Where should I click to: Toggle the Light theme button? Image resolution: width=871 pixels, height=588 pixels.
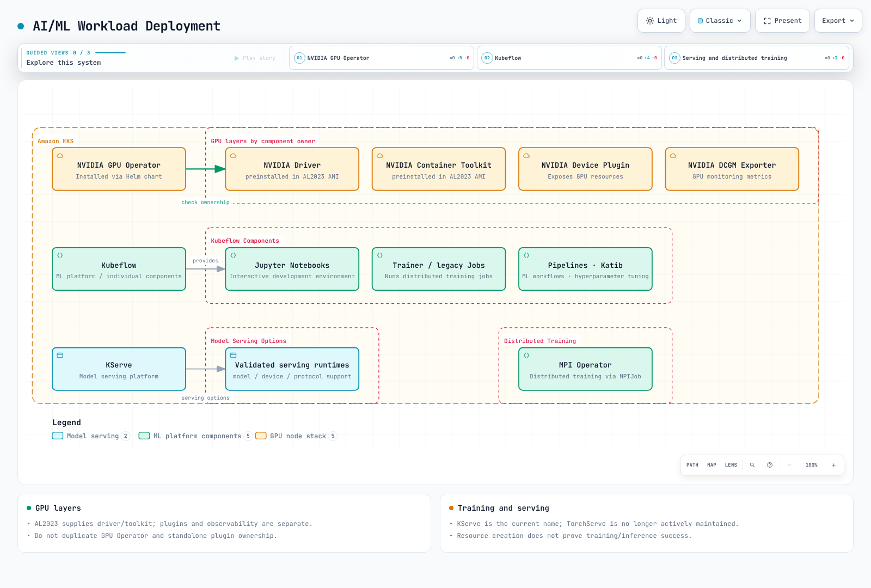point(661,21)
